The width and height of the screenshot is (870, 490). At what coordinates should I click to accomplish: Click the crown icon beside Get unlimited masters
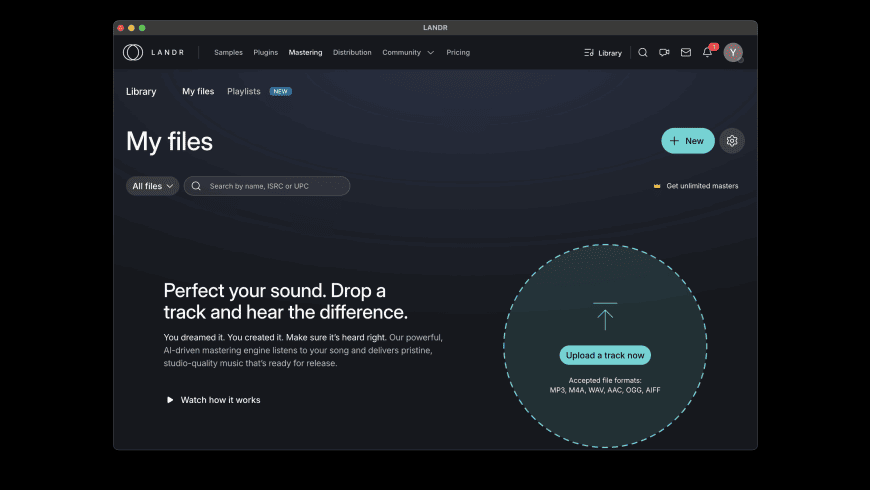click(x=657, y=186)
